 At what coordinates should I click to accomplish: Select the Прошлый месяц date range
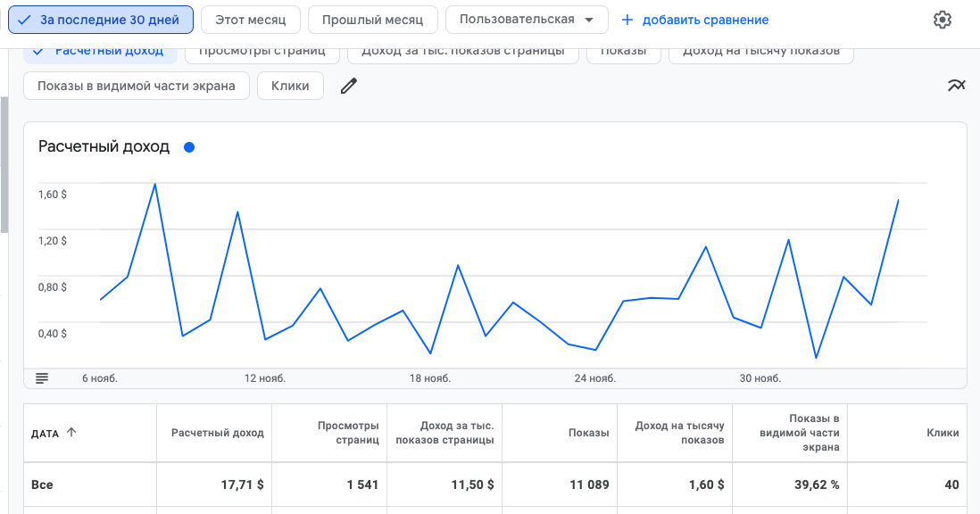pyautogui.click(x=372, y=20)
